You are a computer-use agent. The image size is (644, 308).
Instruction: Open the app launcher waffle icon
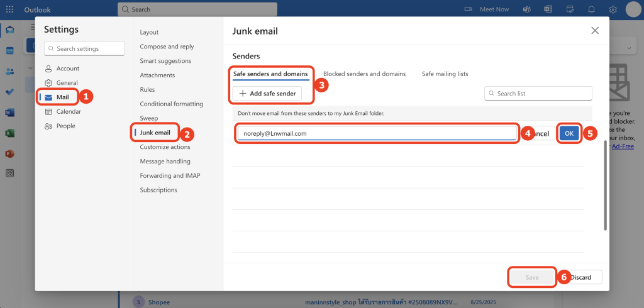[10, 9]
